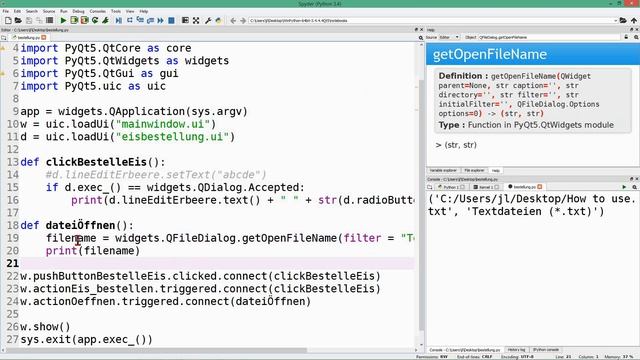This screenshot has height=360, width=640.
Task: Switch to the File explorer tab
Action: (474, 170)
